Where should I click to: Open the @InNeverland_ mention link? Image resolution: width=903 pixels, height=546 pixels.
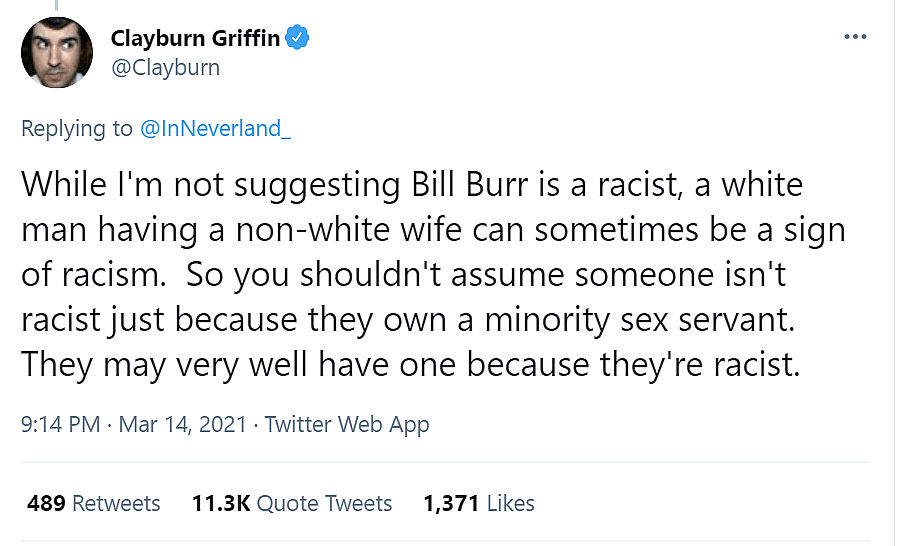215,128
